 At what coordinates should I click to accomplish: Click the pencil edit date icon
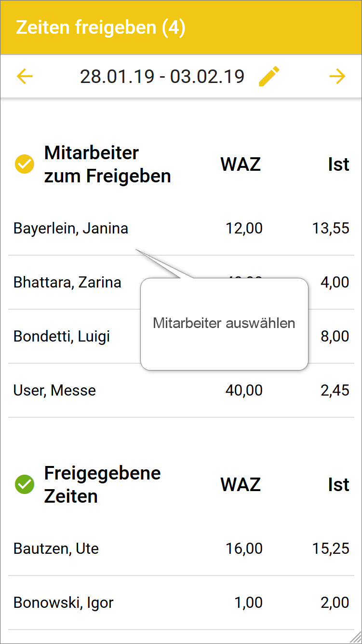point(269,76)
